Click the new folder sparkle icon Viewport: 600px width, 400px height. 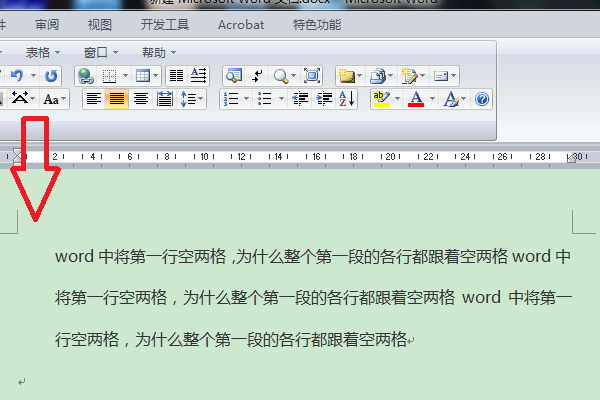pos(347,75)
